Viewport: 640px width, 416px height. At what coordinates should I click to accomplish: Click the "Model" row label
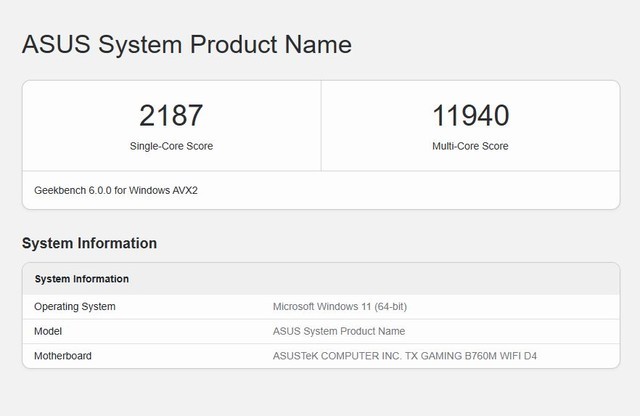(50, 331)
